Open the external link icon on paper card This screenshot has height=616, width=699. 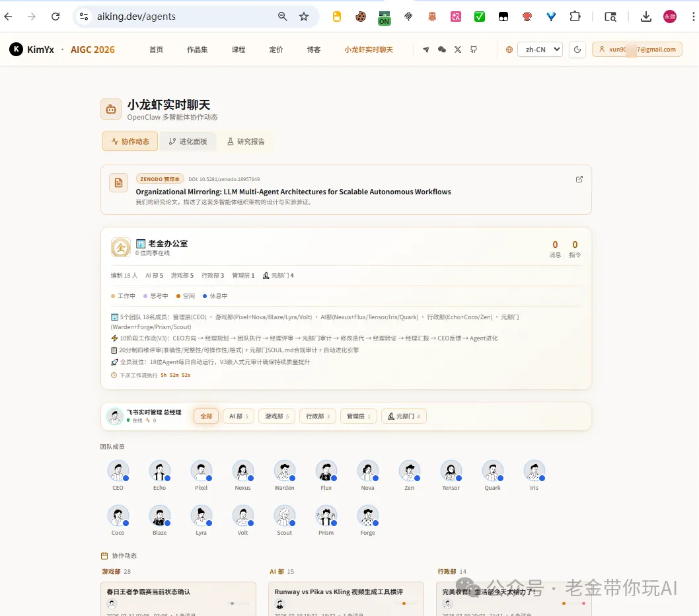579,179
